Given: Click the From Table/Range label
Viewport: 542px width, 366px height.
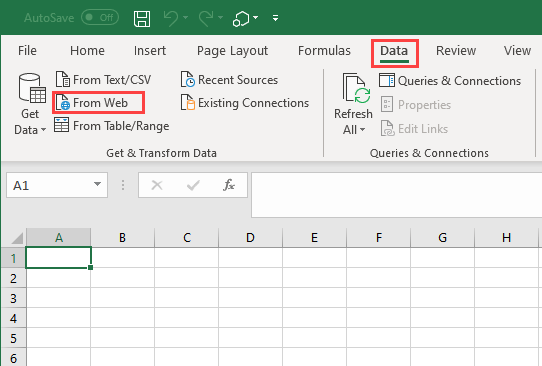Looking at the screenshot, I should point(121,126).
